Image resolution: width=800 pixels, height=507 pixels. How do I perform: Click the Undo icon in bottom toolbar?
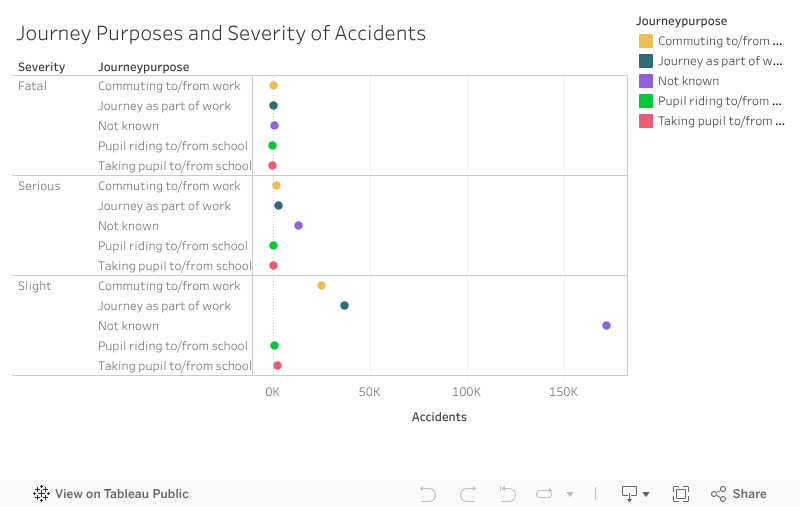pyautogui.click(x=428, y=494)
